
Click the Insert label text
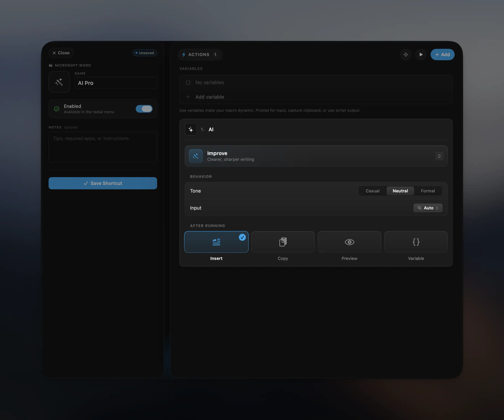[216, 258]
